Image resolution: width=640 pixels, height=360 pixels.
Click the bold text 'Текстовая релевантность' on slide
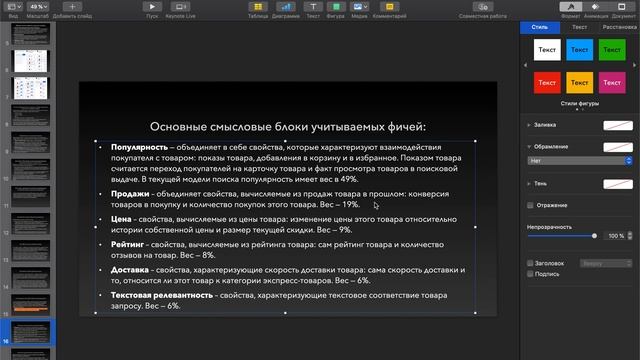click(162, 295)
